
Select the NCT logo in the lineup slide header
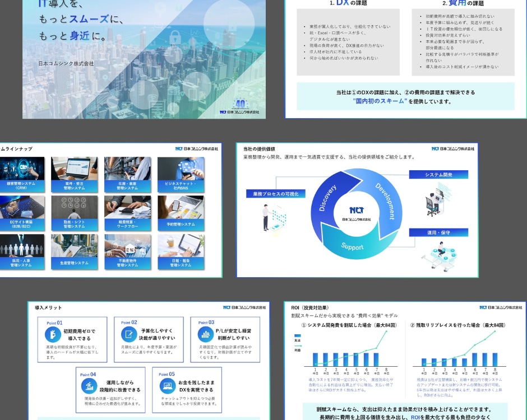(197, 149)
